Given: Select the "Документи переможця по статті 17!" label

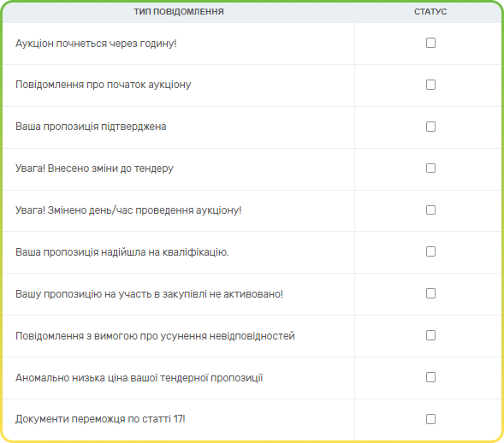Looking at the screenshot, I should pyautogui.click(x=100, y=419).
